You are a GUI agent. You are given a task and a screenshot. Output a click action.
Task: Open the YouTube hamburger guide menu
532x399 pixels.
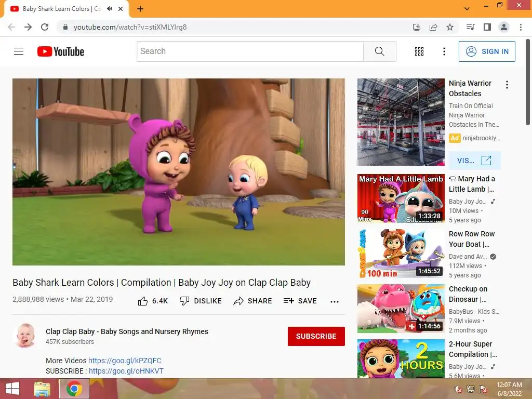[19, 51]
